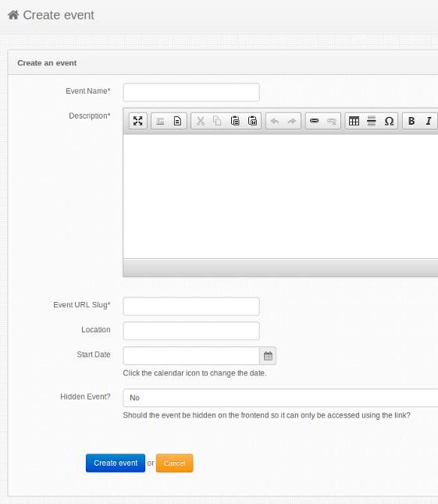Click the copy icon in the editor
Image resolution: width=438 pixels, height=504 pixels.
(x=218, y=121)
